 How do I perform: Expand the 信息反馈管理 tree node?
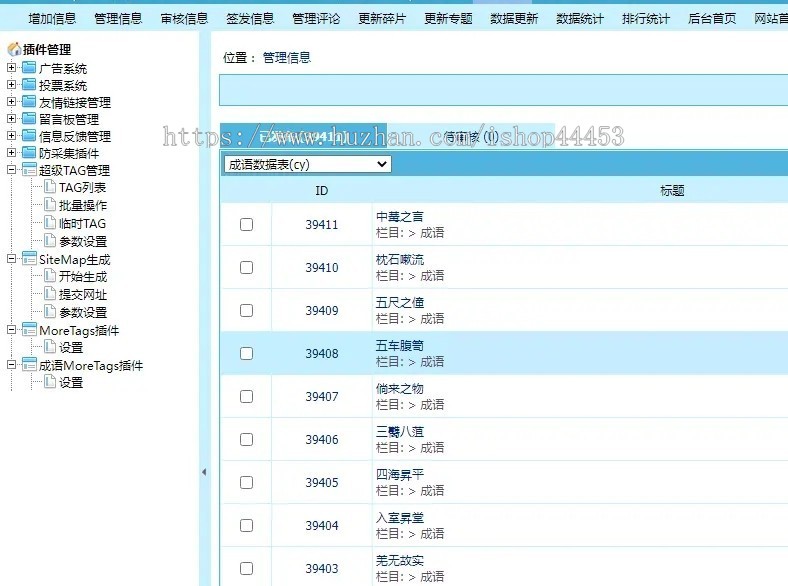pos(11,136)
